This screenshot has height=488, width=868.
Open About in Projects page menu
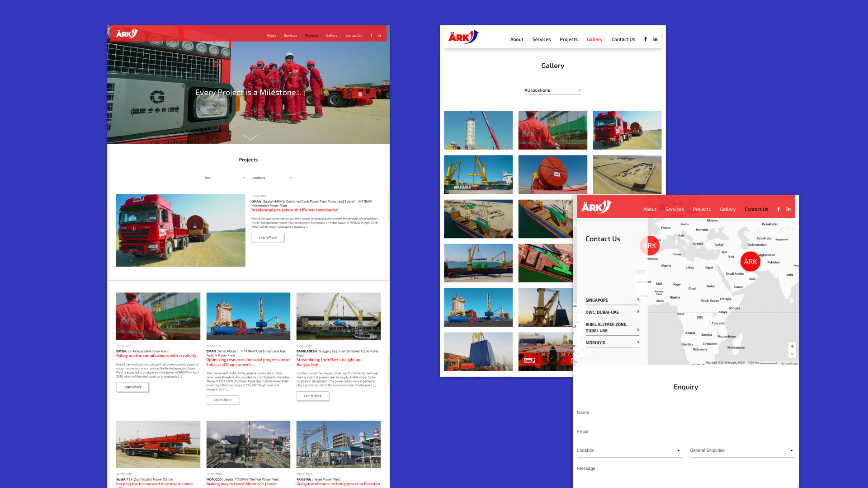coord(271,35)
